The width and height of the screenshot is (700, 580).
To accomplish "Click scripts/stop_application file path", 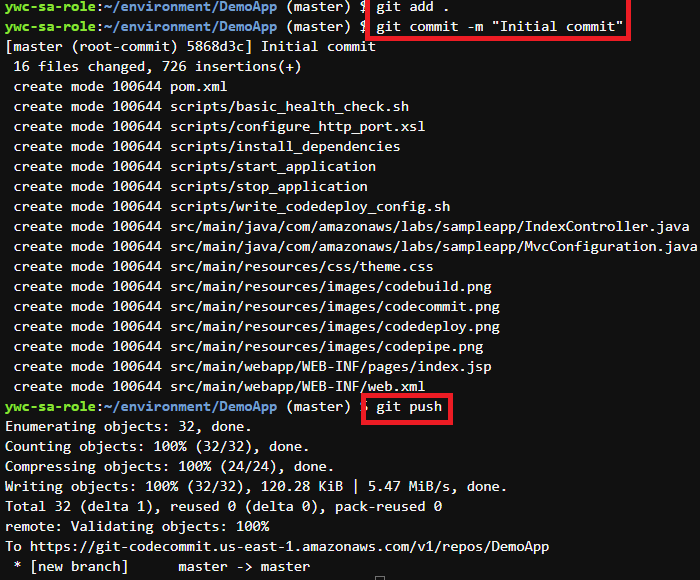I will pyautogui.click(x=269, y=187).
